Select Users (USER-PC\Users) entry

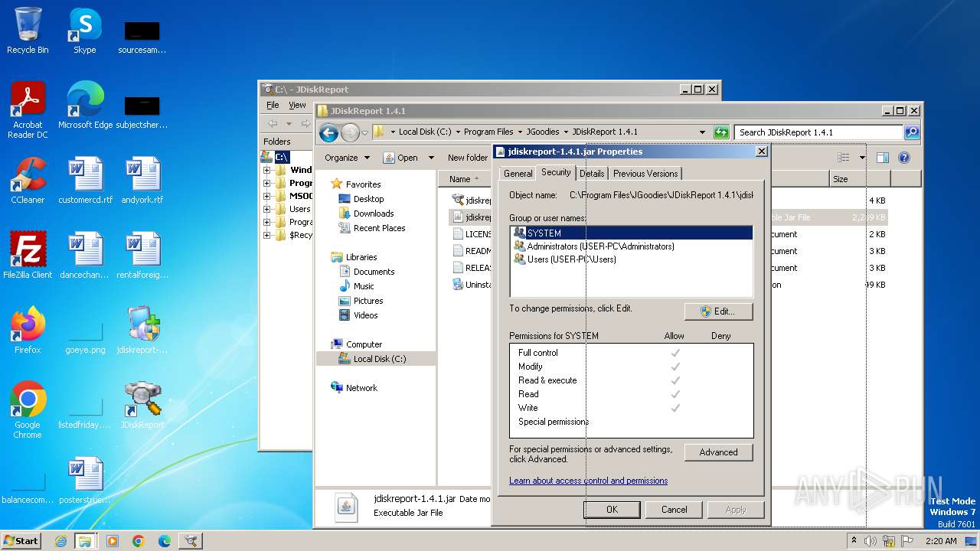pos(565,259)
